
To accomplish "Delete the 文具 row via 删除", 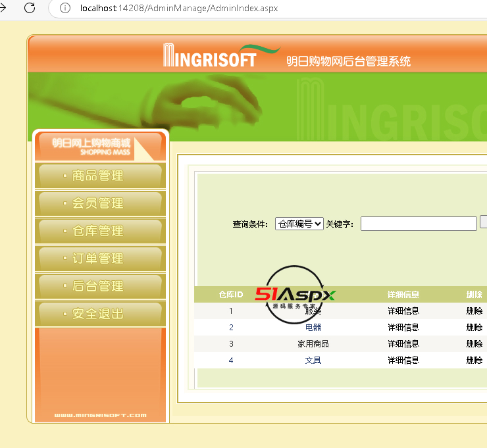I will pos(474,360).
